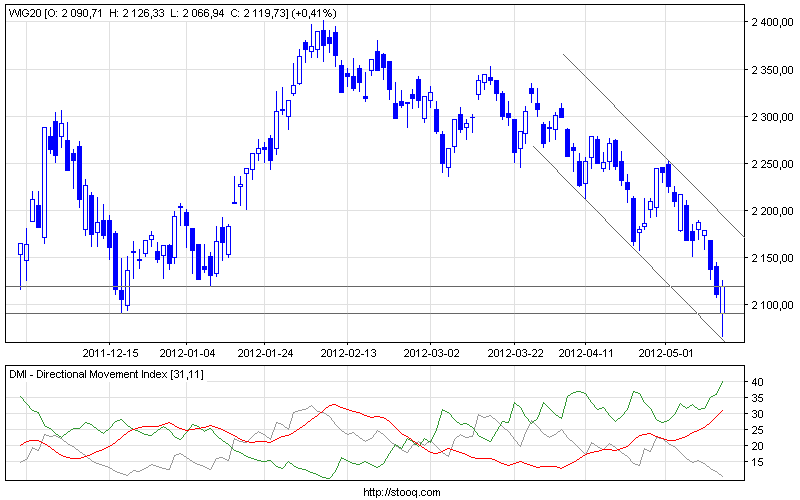
Task: Click the 2012-01-04 date label
Action: click(x=187, y=353)
